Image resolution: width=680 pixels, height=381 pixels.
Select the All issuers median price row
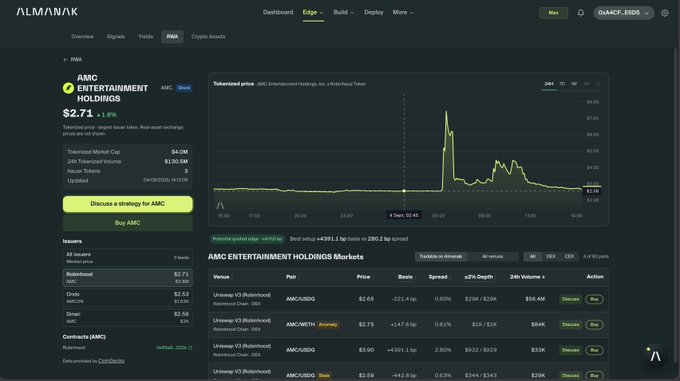(128, 258)
